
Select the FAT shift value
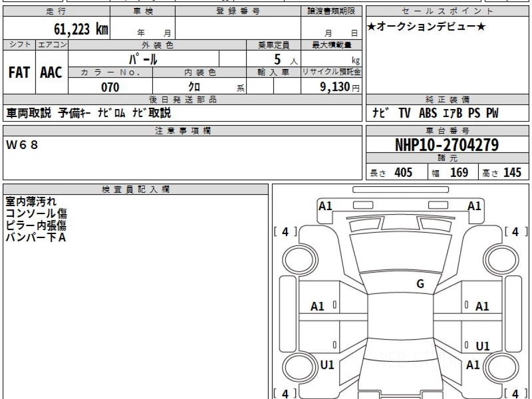pyautogui.click(x=19, y=73)
